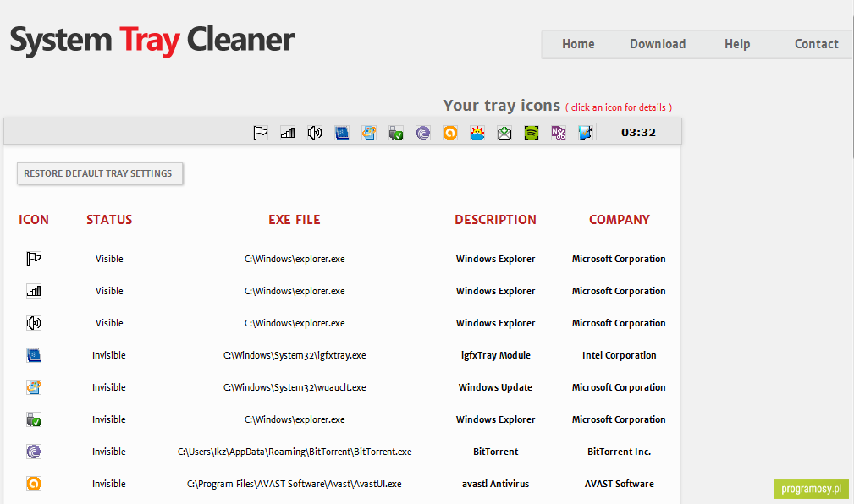Click the System Tray Cleaner logo
Screen dimensions: 854x504
[152, 41]
